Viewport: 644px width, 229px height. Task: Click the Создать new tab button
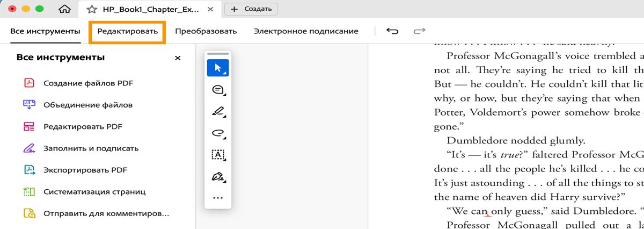pyautogui.click(x=251, y=9)
